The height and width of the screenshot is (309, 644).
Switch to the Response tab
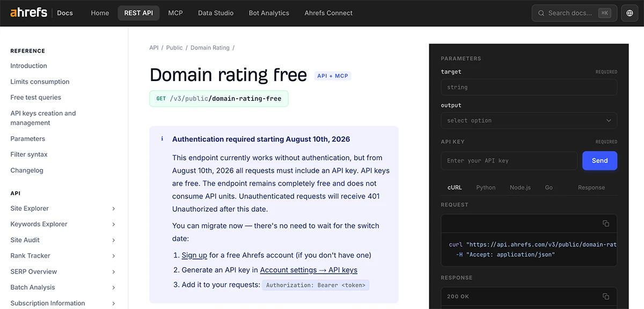pos(591,187)
